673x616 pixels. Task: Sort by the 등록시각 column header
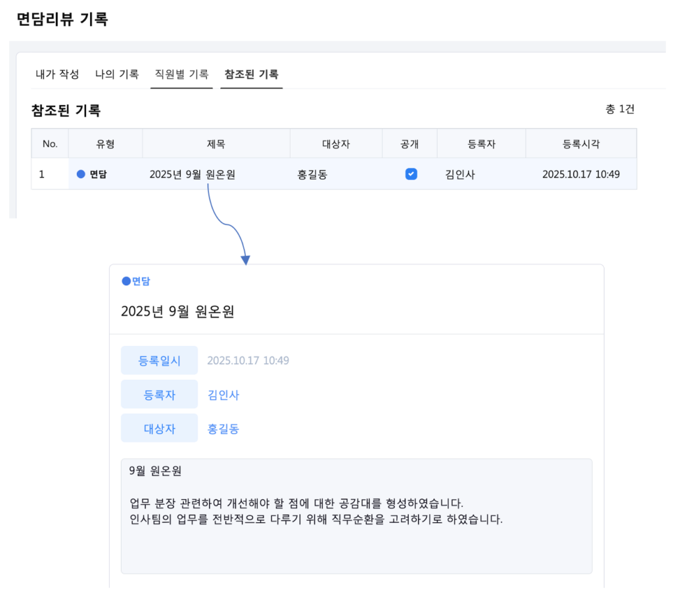580,143
